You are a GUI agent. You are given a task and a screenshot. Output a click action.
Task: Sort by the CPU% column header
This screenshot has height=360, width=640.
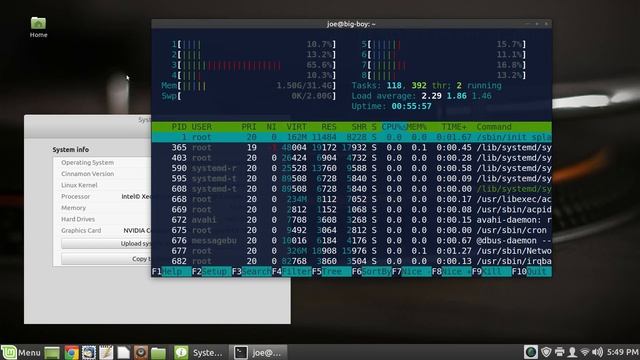coord(393,127)
